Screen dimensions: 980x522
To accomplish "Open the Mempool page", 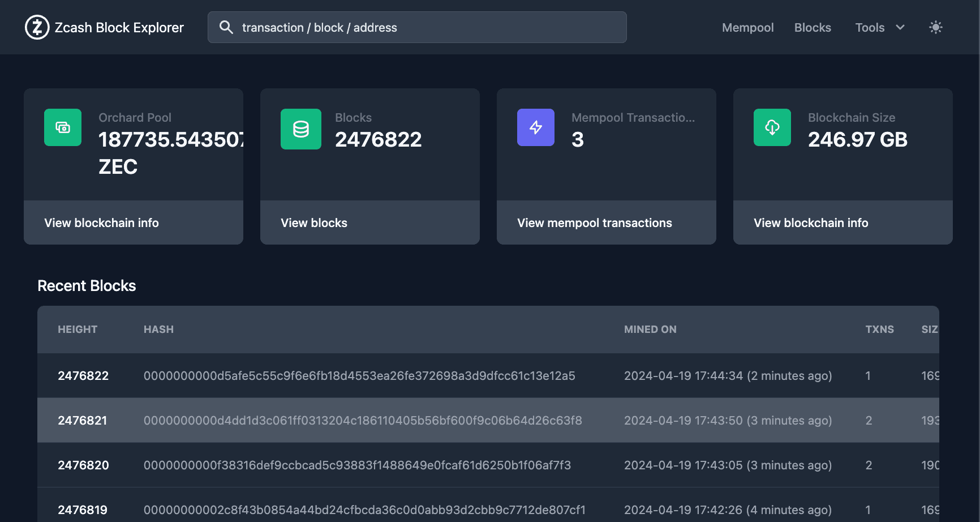I will [x=747, y=27].
